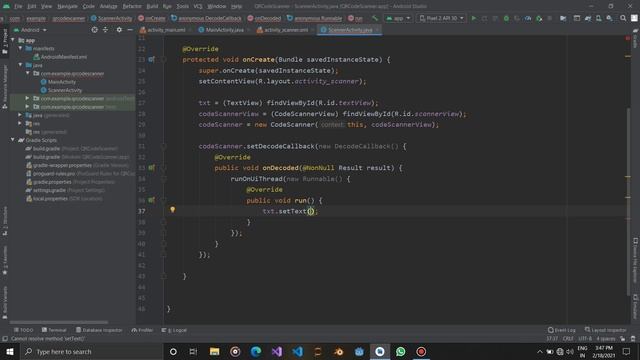
Task: Click the Project panel horizontal scrollbar
Action: click(59, 322)
